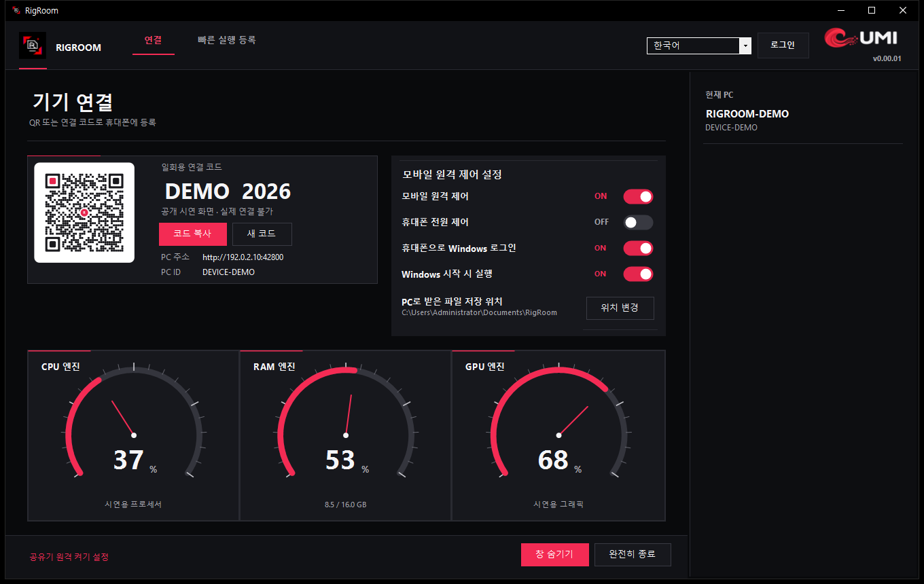The height and width of the screenshot is (584, 924).
Task: Click the RAM 엔진 gauge showing 53%
Action: tap(345, 435)
